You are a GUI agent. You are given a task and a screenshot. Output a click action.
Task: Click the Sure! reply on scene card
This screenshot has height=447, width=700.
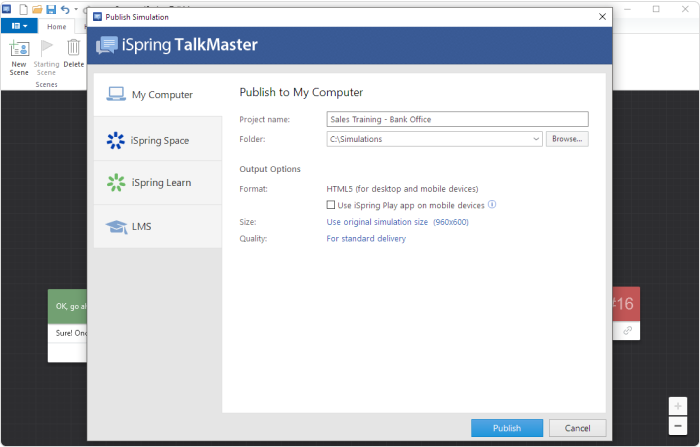(67, 333)
